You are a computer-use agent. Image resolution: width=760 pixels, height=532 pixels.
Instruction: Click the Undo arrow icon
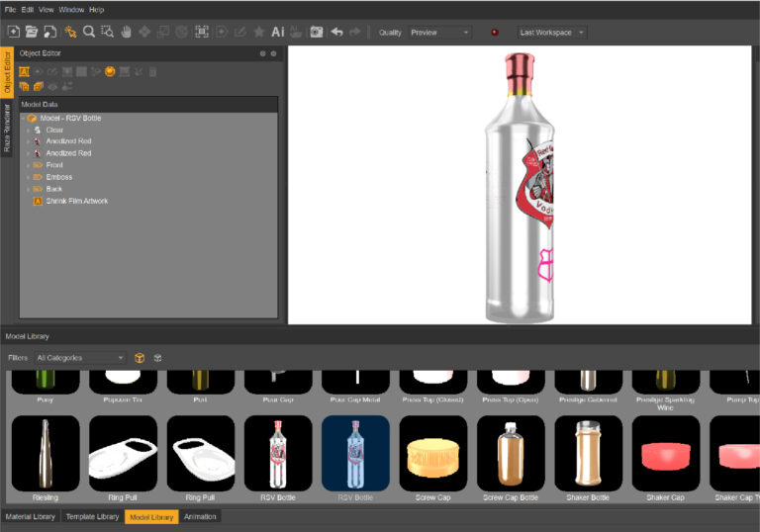pos(336,32)
